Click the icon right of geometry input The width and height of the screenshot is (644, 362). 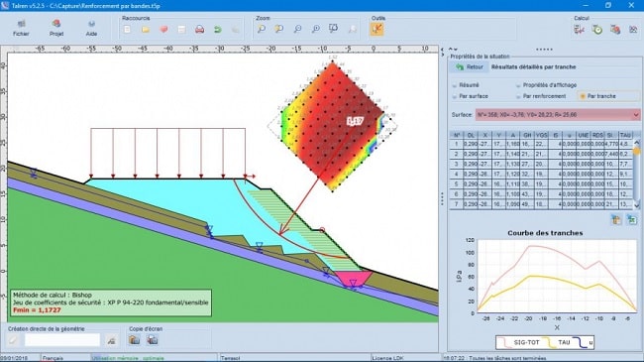point(111,340)
